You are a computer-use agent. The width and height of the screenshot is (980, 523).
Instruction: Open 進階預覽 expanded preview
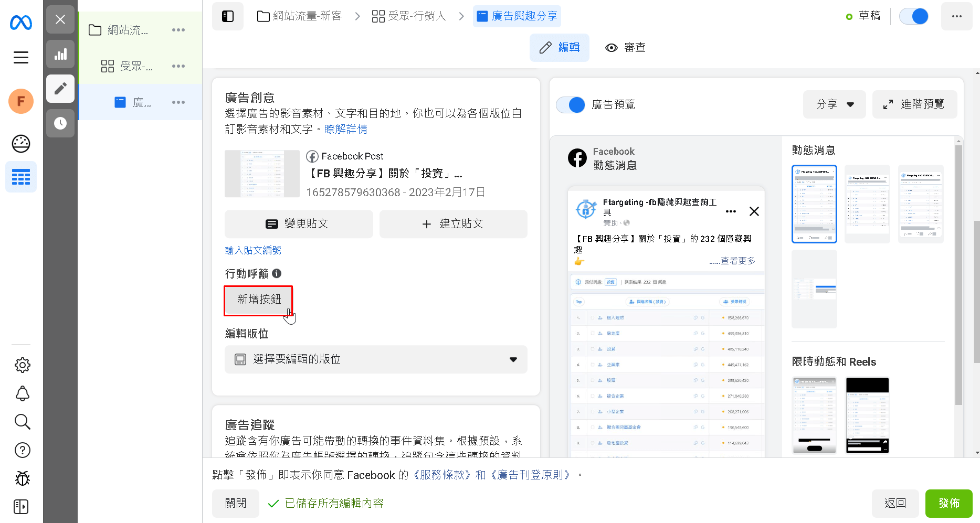[x=915, y=104]
